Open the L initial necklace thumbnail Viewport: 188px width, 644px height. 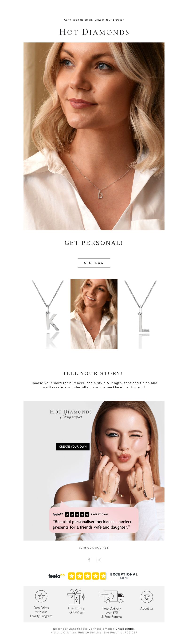[141, 314]
